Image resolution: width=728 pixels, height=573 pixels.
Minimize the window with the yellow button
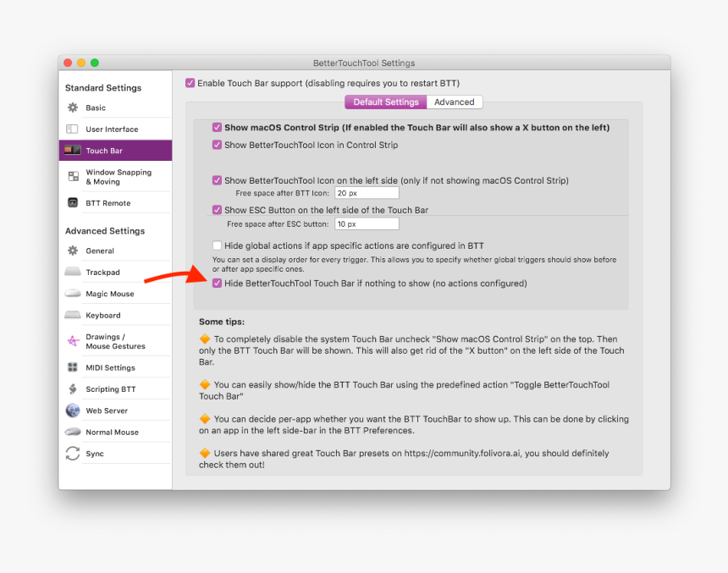pos(81,63)
